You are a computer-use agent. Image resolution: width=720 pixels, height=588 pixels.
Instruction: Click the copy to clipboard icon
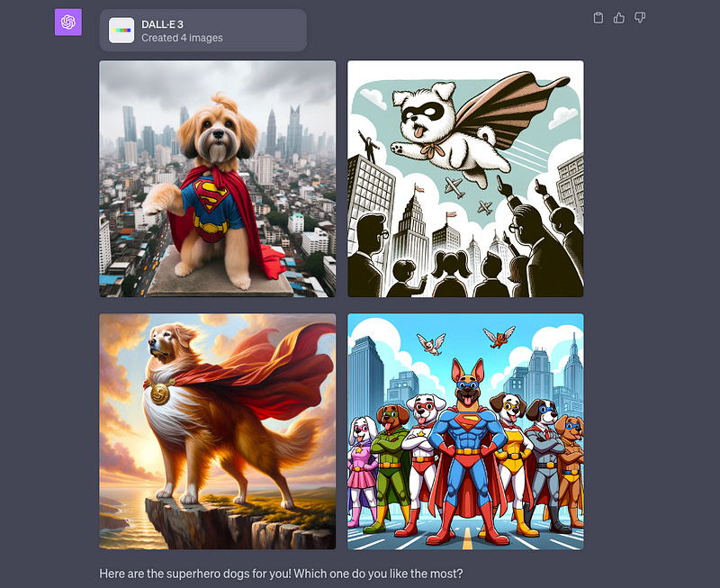[598, 18]
